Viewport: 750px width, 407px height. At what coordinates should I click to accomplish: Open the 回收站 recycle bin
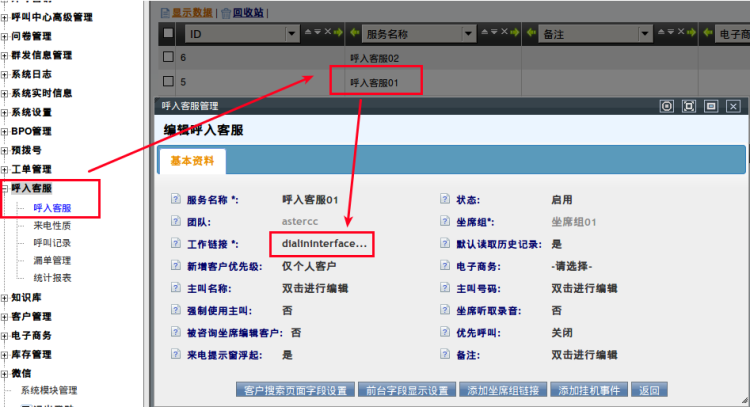coord(248,12)
